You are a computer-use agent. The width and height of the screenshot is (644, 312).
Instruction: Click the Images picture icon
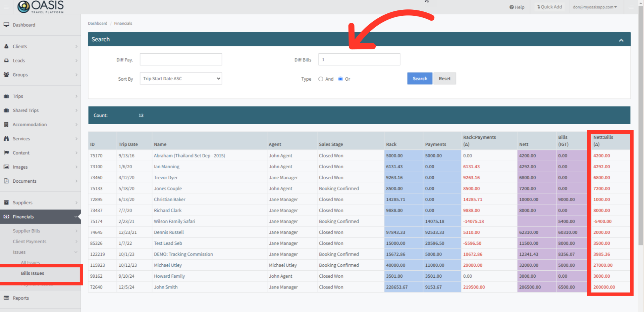tap(6, 167)
